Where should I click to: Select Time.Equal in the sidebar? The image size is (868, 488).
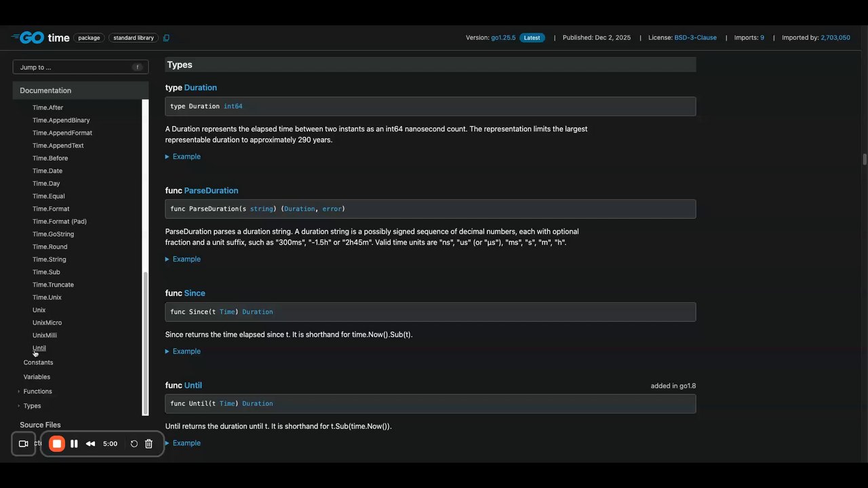pos(49,196)
